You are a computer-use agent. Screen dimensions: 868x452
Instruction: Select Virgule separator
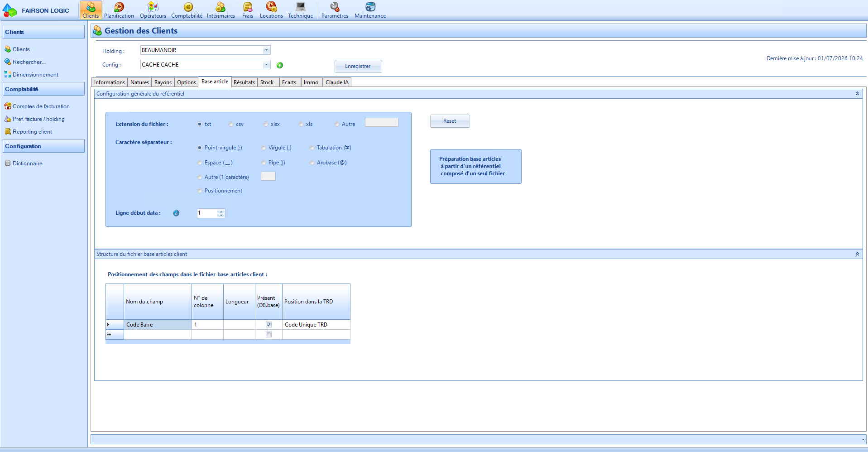point(264,148)
